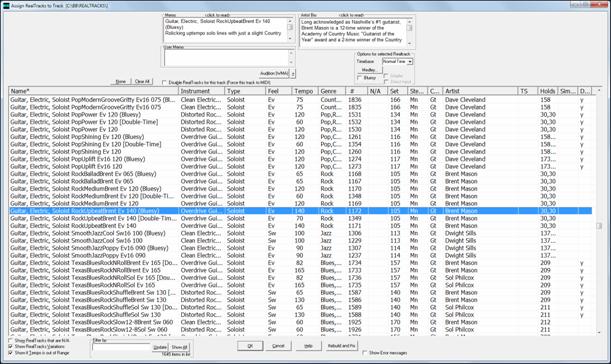
Task: Click the Artist Bio scroll-down arrow
Action: pos(409,43)
